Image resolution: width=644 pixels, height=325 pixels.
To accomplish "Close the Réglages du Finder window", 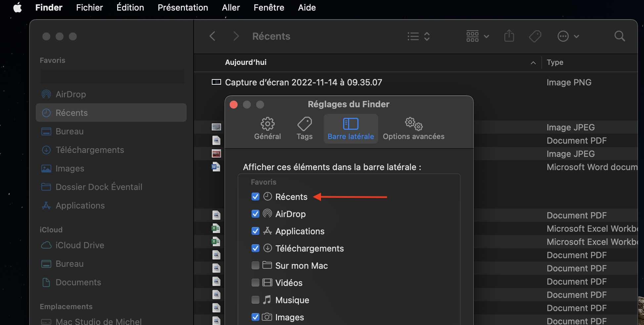I will point(234,105).
